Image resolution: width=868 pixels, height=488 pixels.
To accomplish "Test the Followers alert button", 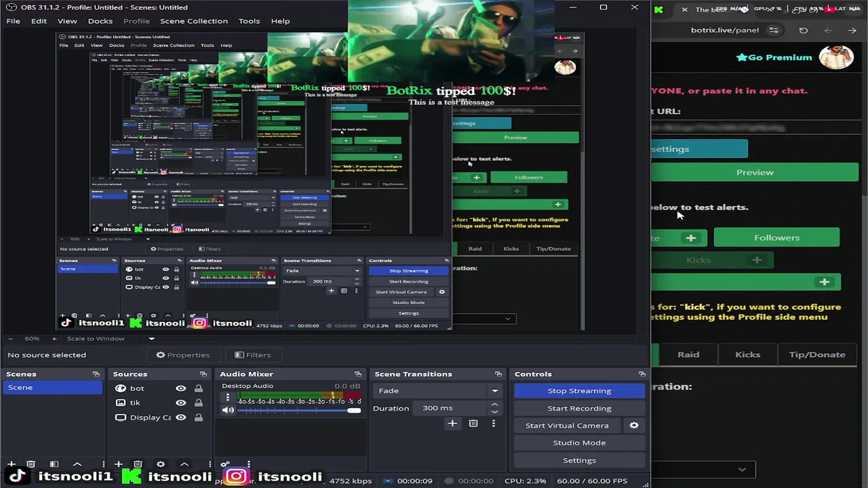I will 776,238.
